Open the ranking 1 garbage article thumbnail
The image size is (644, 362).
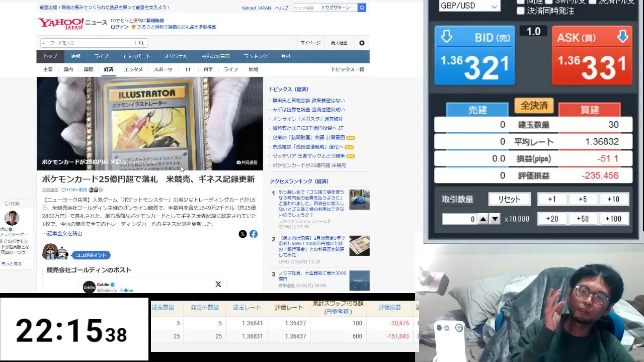pyautogui.click(x=359, y=200)
